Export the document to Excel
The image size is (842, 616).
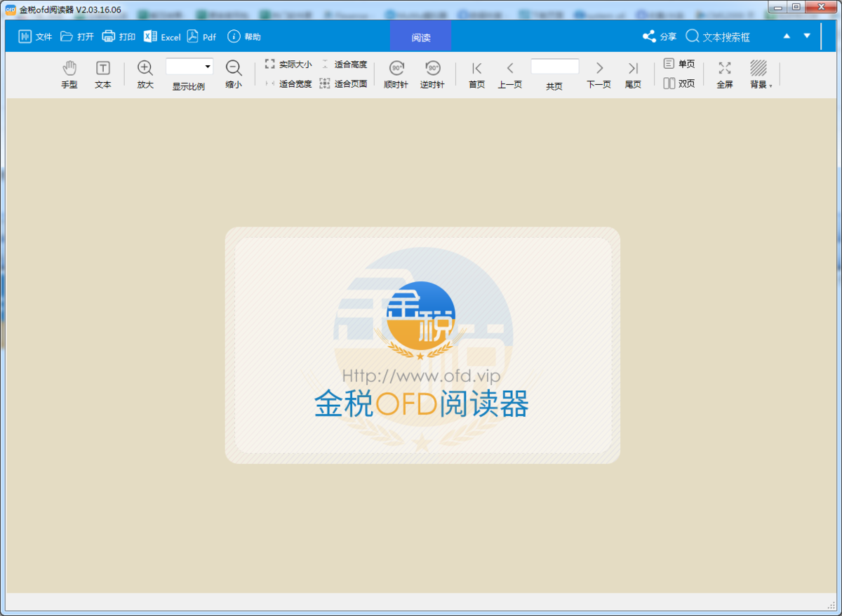click(161, 36)
